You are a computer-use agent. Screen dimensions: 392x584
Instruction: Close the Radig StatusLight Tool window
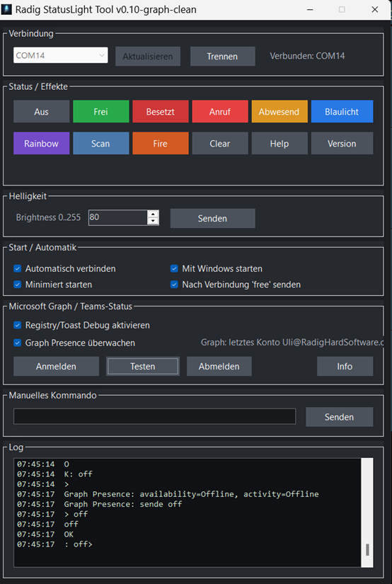tap(375, 10)
